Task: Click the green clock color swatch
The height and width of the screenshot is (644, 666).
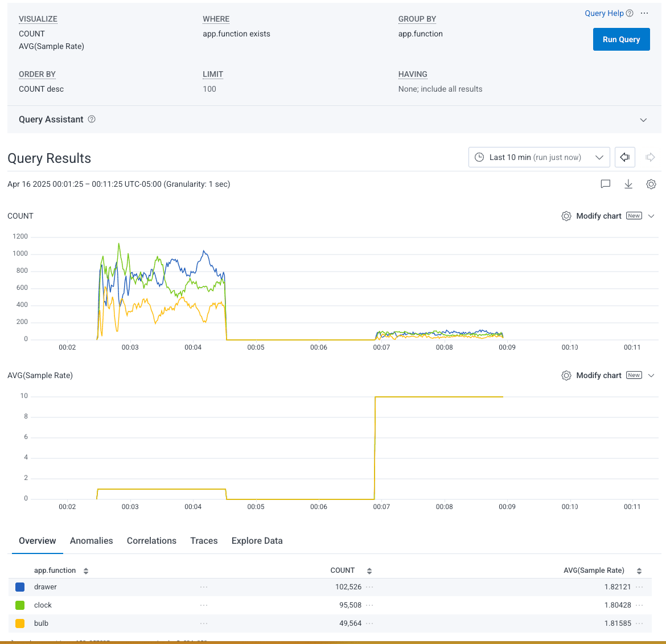Action: click(x=20, y=605)
